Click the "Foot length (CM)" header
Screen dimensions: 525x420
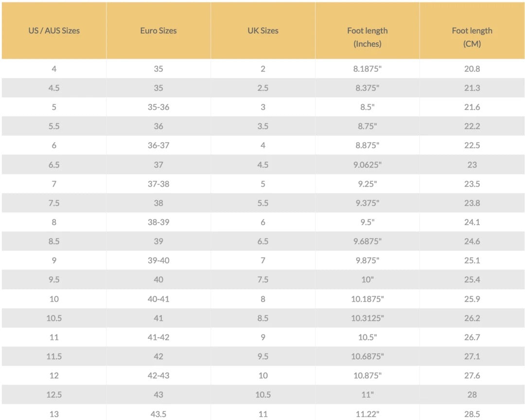click(472, 37)
